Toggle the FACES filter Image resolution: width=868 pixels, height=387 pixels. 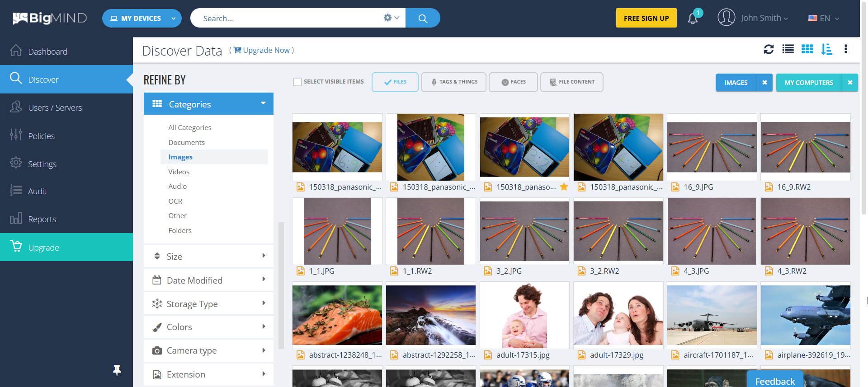(x=513, y=82)
